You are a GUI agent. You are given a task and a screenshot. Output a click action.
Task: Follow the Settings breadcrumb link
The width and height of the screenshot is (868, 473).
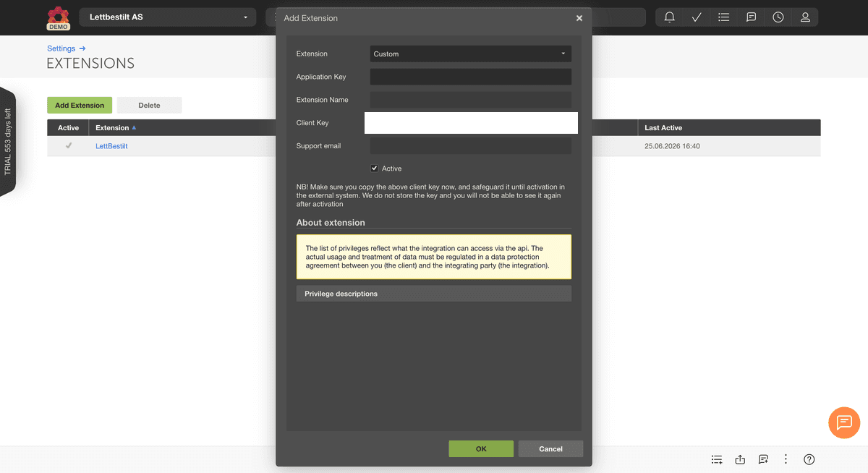(61, 48)
